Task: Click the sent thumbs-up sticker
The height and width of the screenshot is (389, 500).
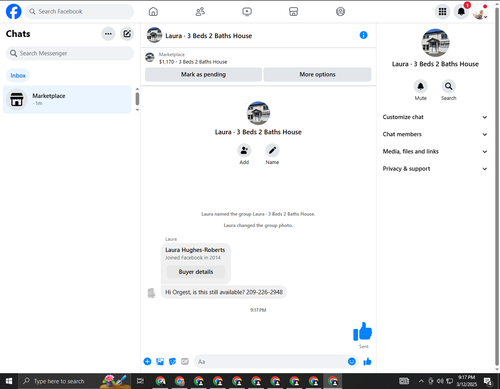Action: click(x=362, y=332)
